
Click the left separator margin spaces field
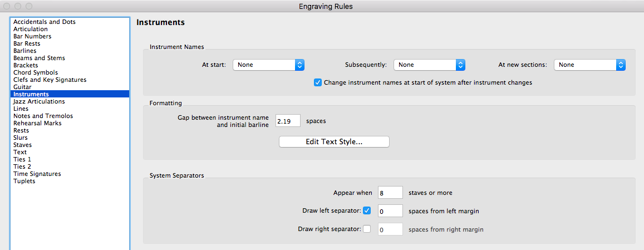pyautogui.click(x=390, y=211)
